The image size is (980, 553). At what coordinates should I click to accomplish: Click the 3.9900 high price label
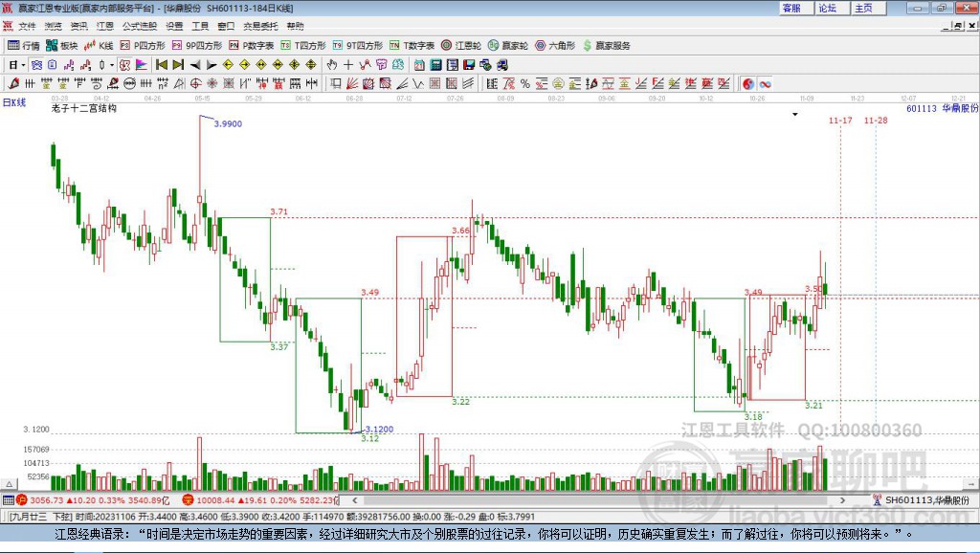coord(228,123)
